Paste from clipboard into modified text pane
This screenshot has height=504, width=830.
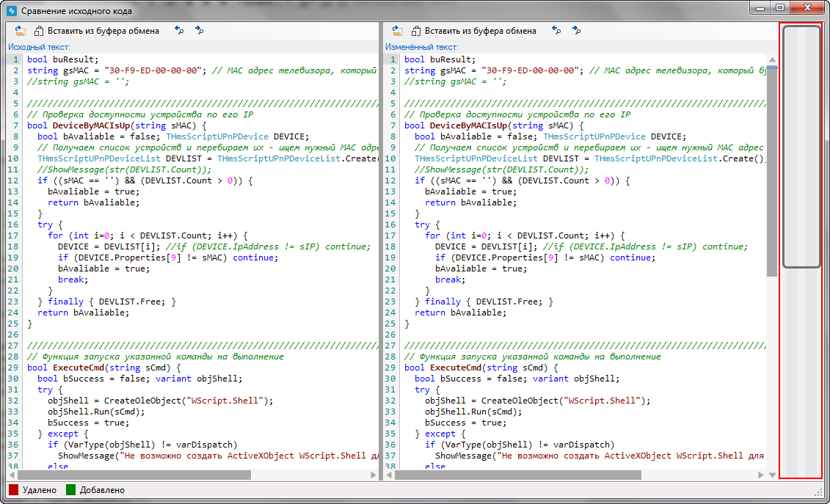[473, 31]
